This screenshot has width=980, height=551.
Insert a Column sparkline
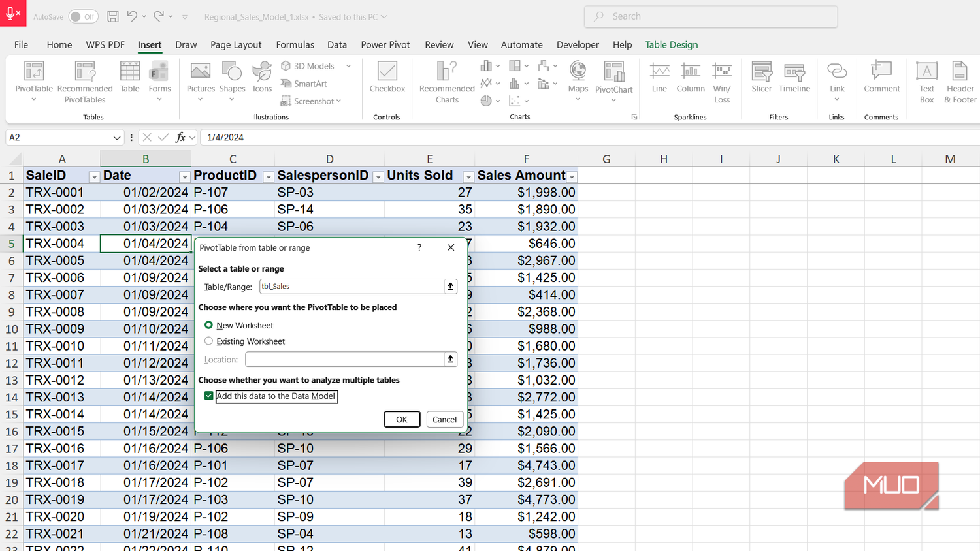[691, 77]
